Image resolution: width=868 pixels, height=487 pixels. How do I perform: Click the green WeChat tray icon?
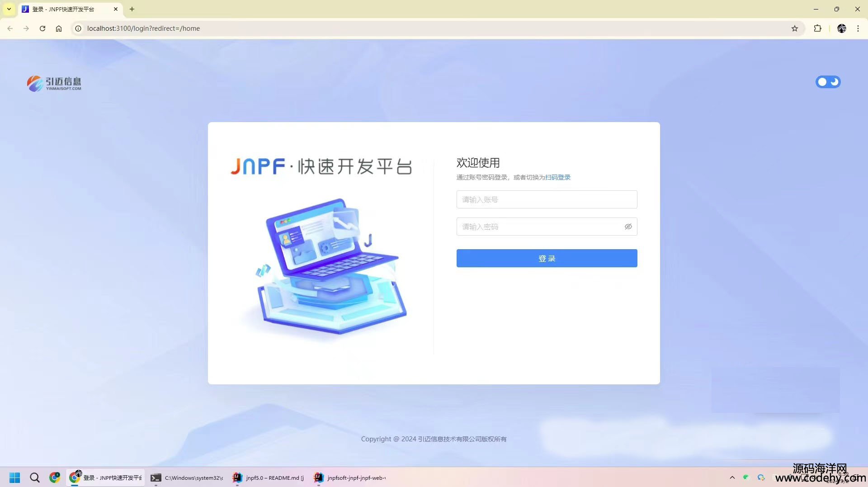pyautogui.click(x=746, y=478)
